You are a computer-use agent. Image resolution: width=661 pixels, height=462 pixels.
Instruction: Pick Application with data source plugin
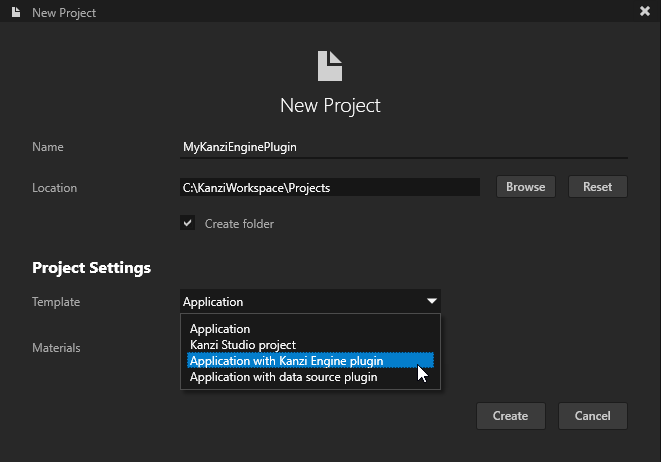pyautogui.click(x=283, y=377)
